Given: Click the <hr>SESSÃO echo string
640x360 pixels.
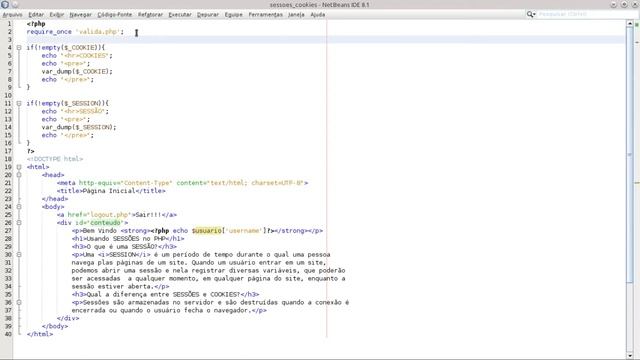Looking at the screenshot, I should pos(83,111).
